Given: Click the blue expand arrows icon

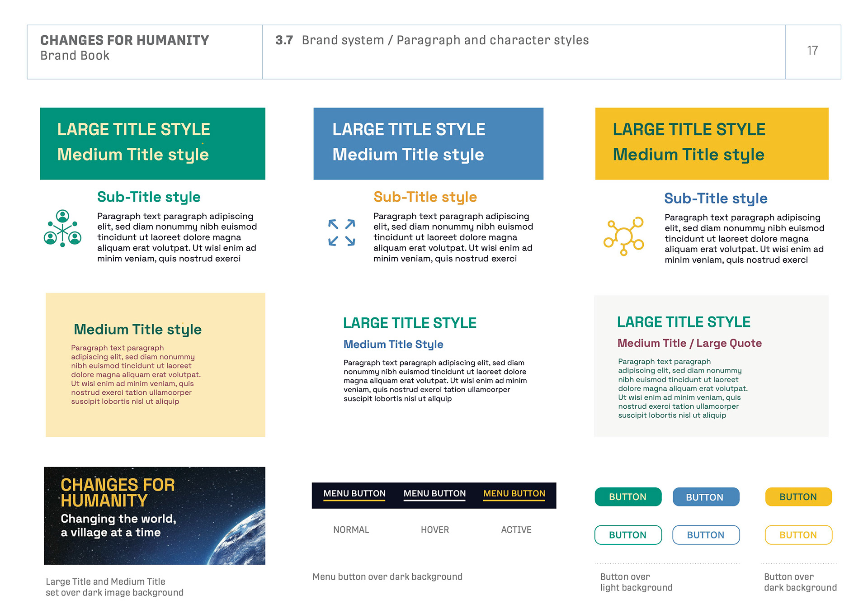Looking at the screenshot, I should [x=342, y=232].
